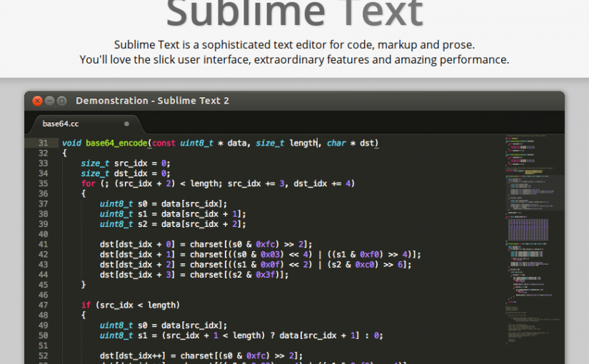Click line number 35 in gutter
This screenshot has width=589, height=364.
44,183
